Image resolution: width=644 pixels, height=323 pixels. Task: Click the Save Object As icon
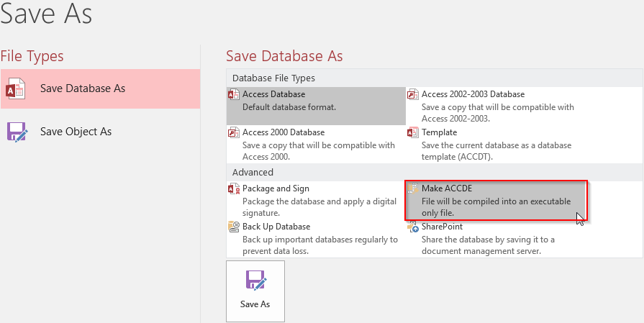click(x=17, y=132)
